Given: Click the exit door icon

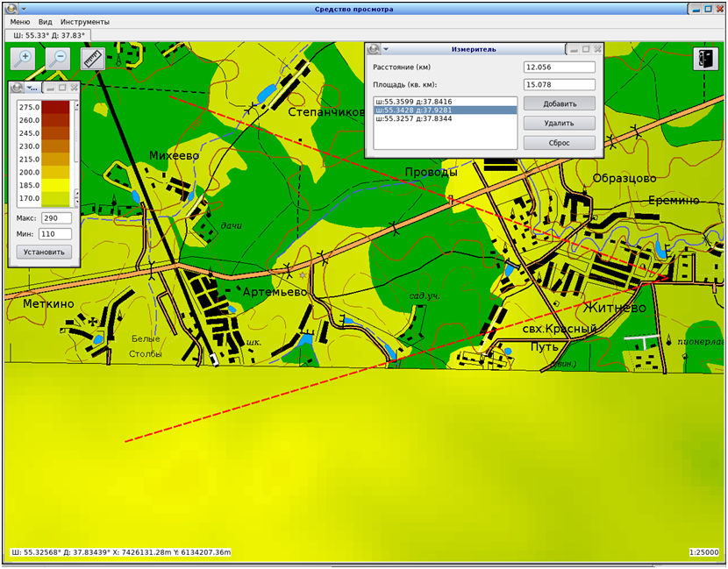Looking at the screenshot, I should pos(706,59).
